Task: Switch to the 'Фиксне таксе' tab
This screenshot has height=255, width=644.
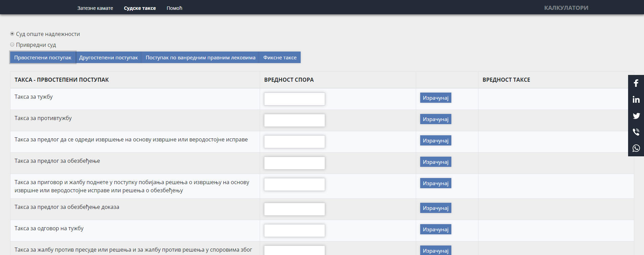Action: [280, 58]
